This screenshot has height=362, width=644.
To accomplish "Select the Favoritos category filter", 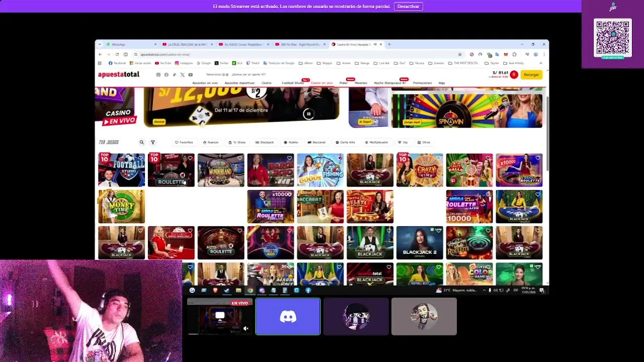I will click(x=184, y=142).
